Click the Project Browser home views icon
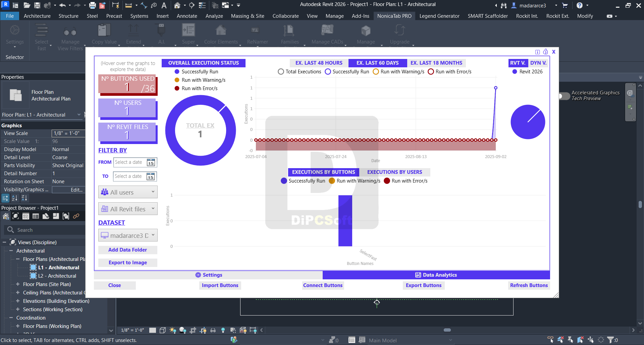The image size is (644, 345). point(6,216)
